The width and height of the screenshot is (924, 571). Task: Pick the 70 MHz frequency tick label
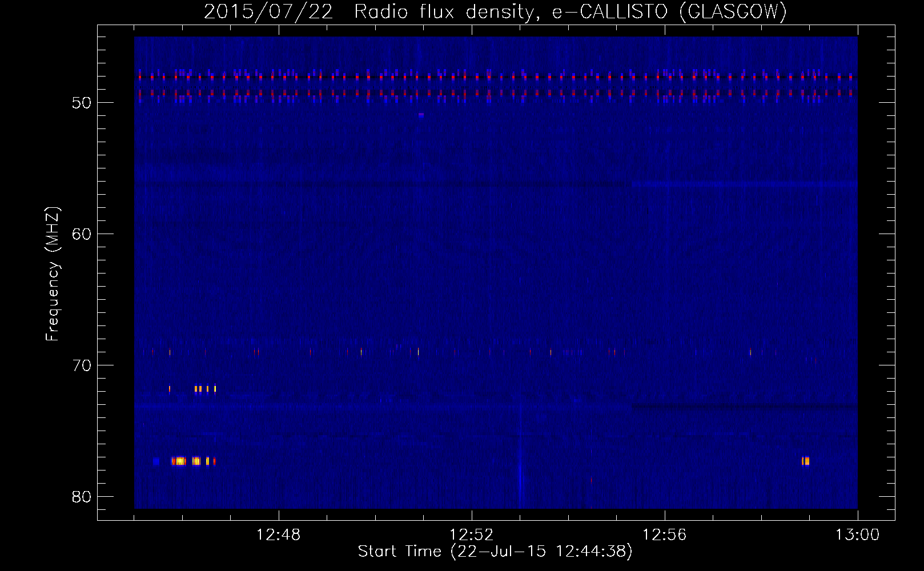tap(82, 365)
